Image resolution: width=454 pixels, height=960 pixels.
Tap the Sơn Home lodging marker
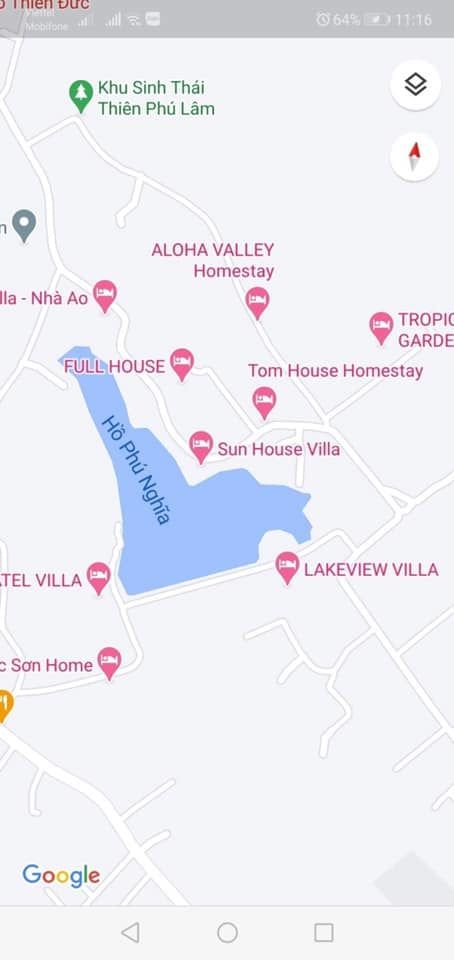coord(110,664)
